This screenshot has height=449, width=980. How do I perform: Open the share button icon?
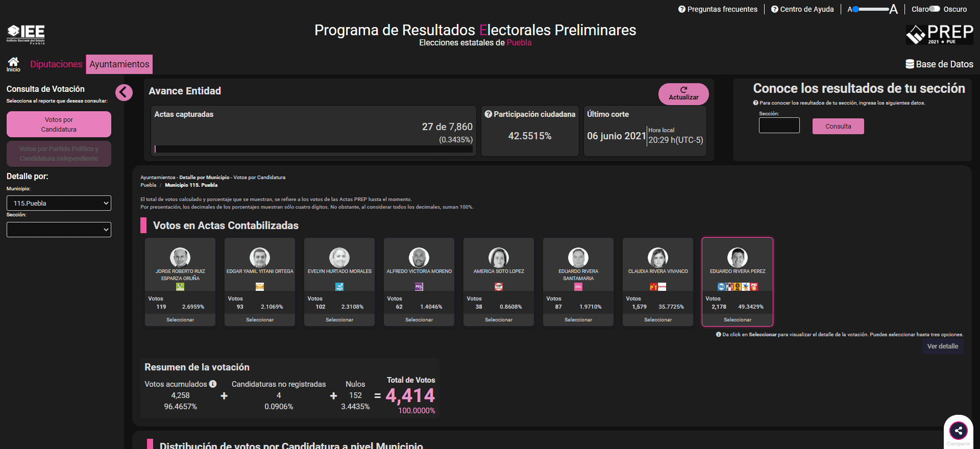coord(958,431)
